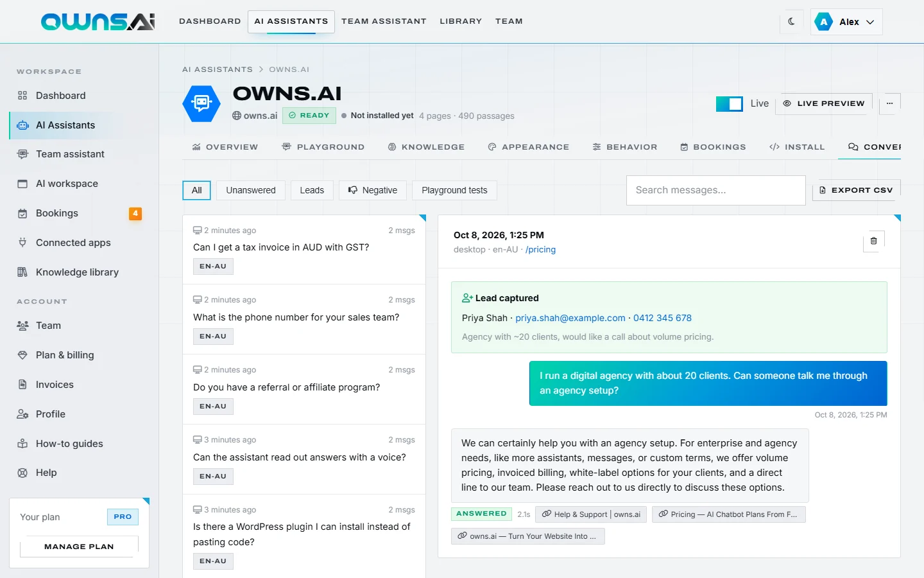The height and width of the screenshot is (578, 924).
Task: Filter conversations by Leads
Action: click(x=312, y=190)
